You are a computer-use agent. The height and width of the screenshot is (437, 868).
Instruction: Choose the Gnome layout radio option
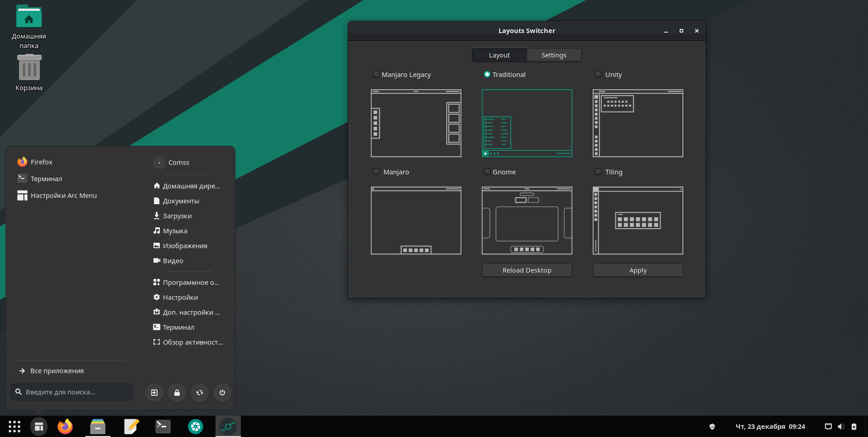tap(487, 172)
